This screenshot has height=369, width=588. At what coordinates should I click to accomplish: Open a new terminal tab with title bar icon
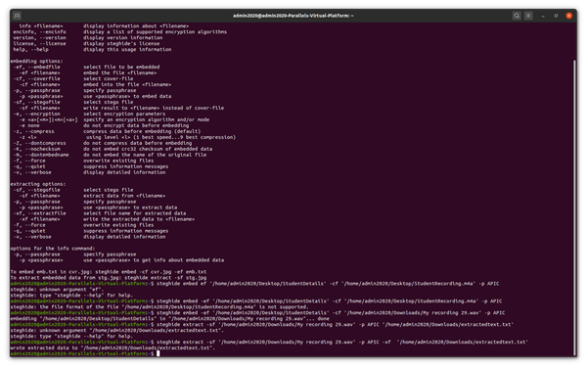click(x=17, y=16)
